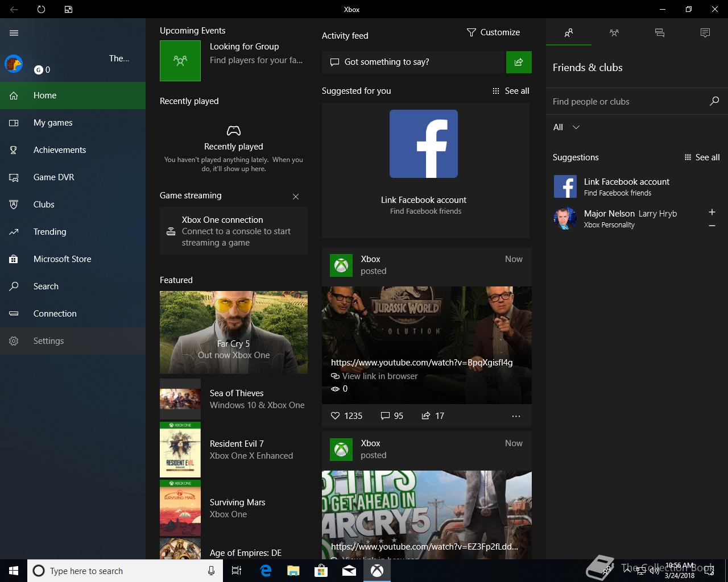Viewport: 728px width, 582px height.
Task: Remove Major Nelson suggestion minus button
Action: coord(712,226)
